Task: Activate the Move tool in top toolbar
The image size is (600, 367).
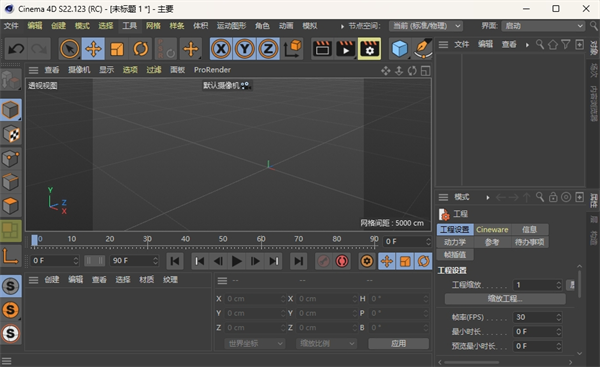Action: click(x=93, y=49)
